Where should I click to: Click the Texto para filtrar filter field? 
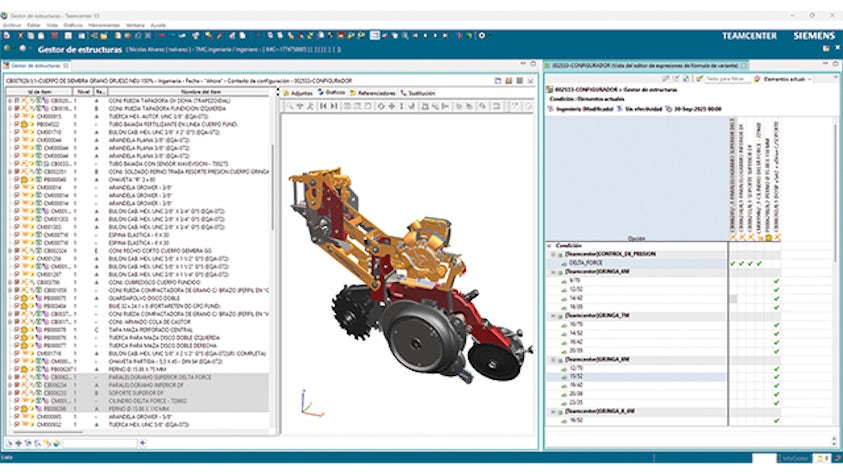727,79
